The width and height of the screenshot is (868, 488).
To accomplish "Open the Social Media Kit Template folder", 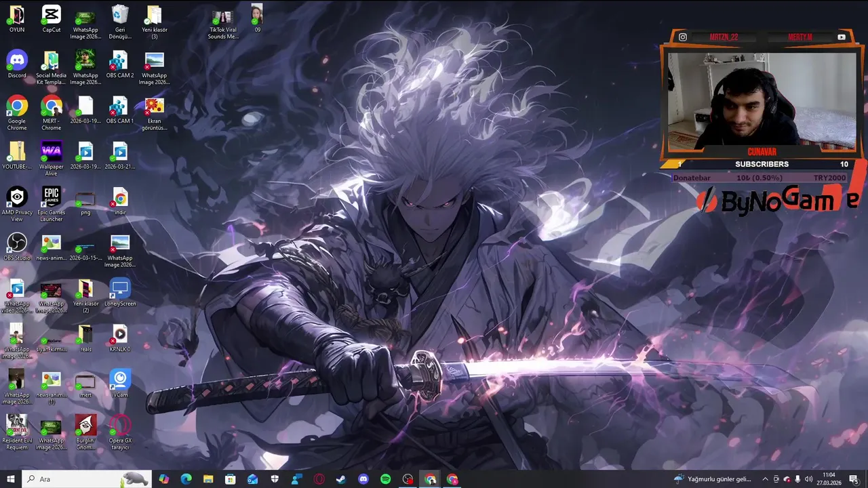I will 52,68.
